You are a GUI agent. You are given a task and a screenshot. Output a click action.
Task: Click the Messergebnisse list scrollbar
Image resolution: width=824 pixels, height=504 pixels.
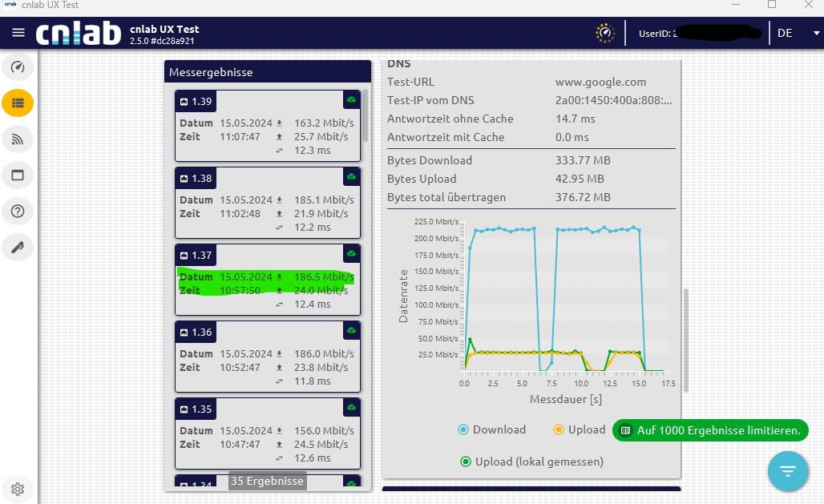(366, 116)
